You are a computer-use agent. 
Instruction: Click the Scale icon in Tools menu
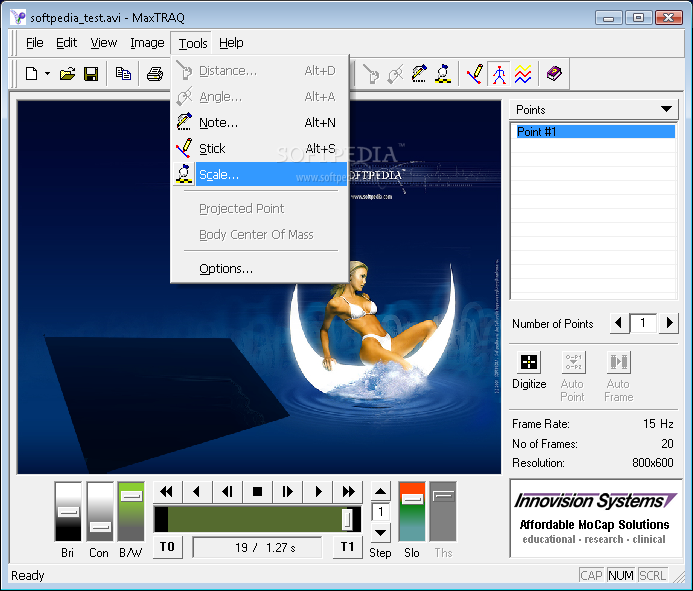[x=184, y=174]
